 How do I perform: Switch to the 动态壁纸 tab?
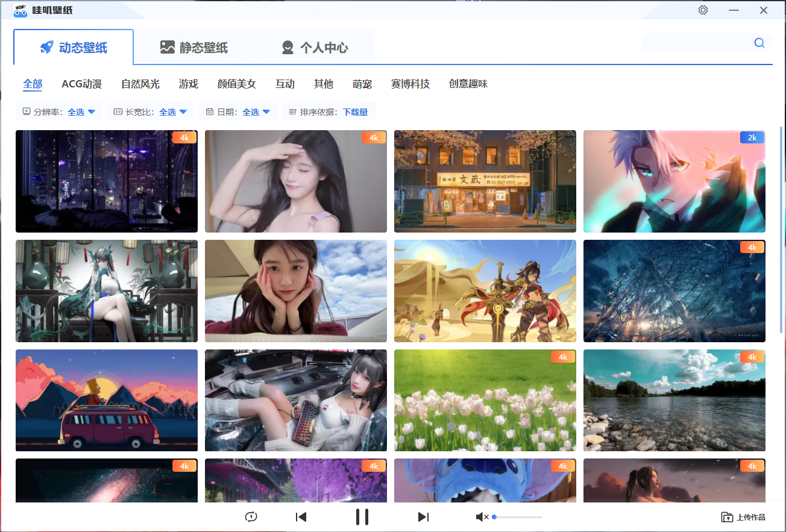[74, 48]
